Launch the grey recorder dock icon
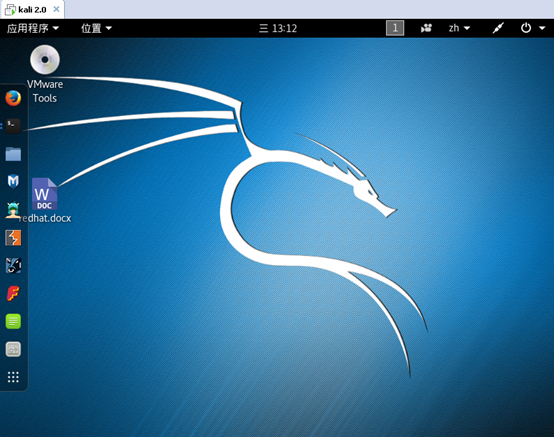Image resolution: width=554 pixels, height=437 pixels. tap(13, 349)
